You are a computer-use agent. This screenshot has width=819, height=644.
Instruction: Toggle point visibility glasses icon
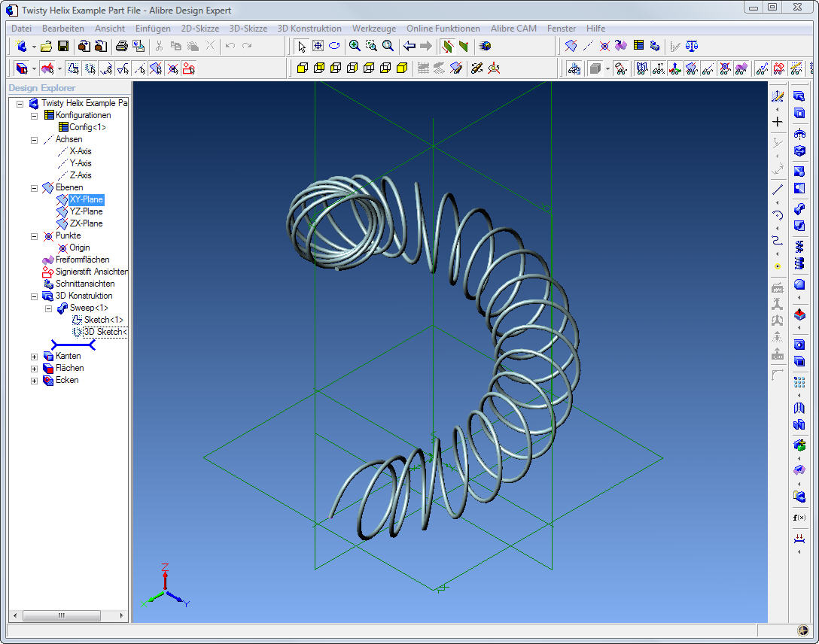tap(725, 68)
